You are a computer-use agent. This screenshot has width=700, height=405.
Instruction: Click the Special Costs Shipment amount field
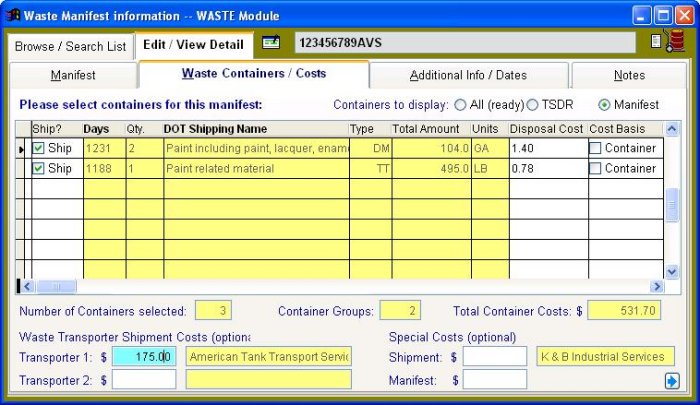click(x=494, y=357)
